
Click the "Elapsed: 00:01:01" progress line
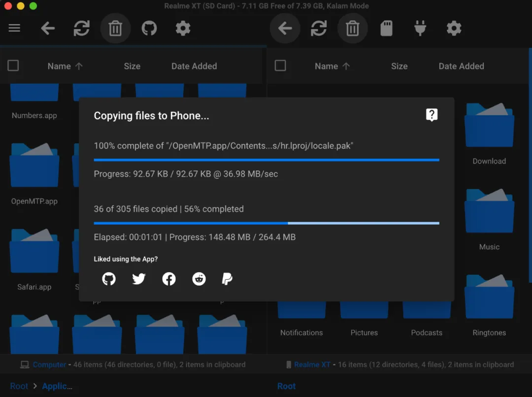195,237
